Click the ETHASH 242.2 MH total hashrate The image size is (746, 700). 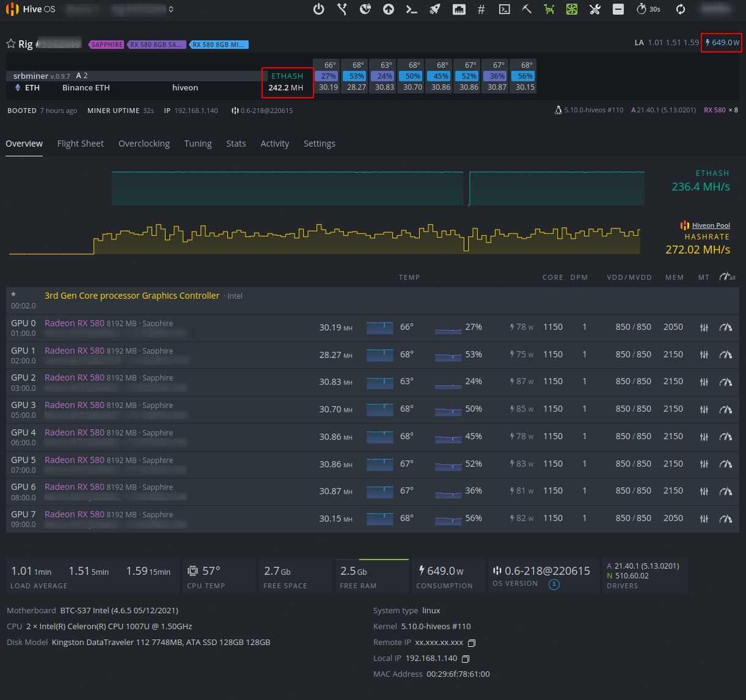(x=287, y=82)
